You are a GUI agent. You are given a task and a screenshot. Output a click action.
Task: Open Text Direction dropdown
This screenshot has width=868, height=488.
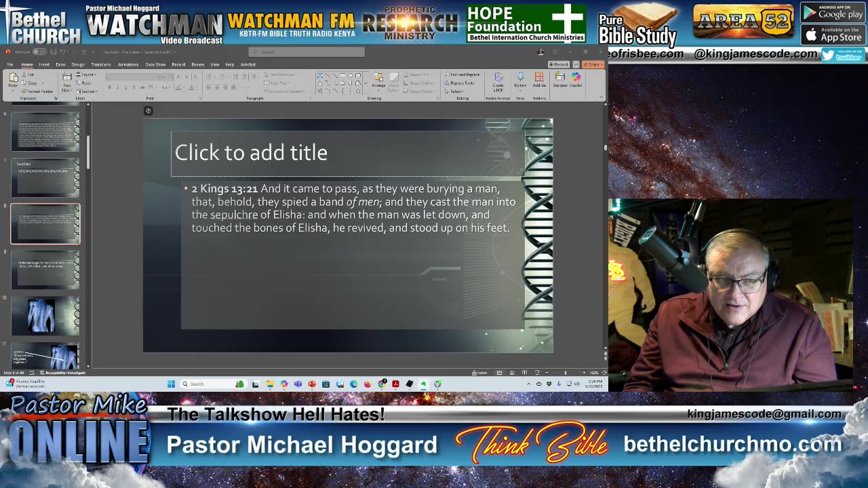click(280, 75)
